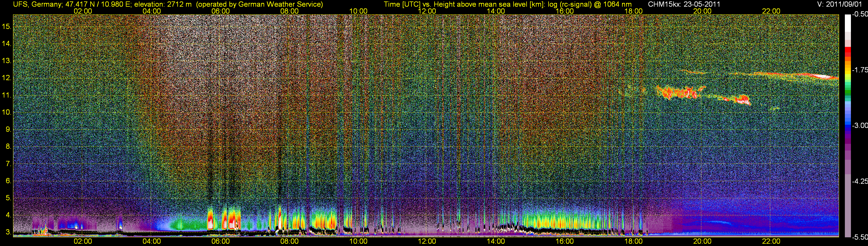868x246 pixels.
Task: Click the 10 km height axis label
Action: [6, 112]
